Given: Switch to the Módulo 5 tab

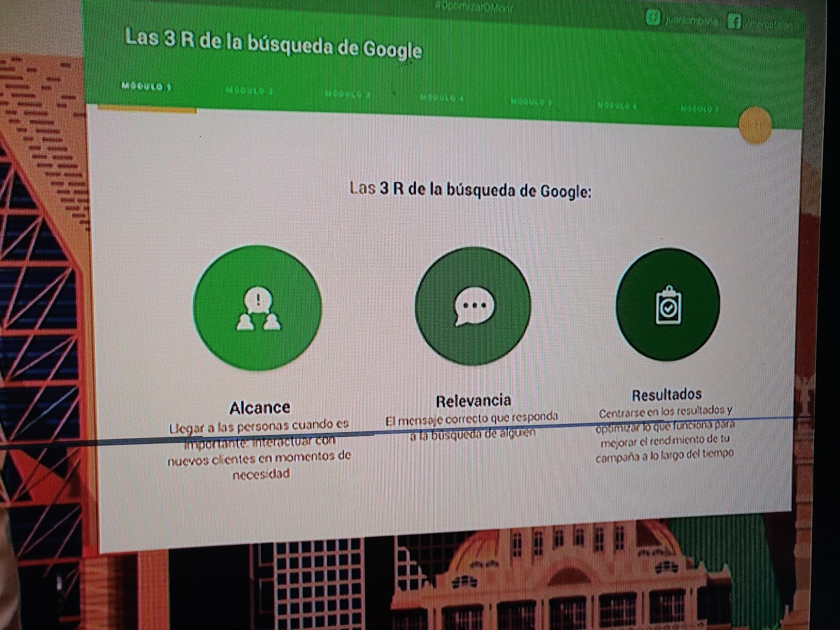Looking at the screenshot, I should pyautogui.click(x=531, y=101).
